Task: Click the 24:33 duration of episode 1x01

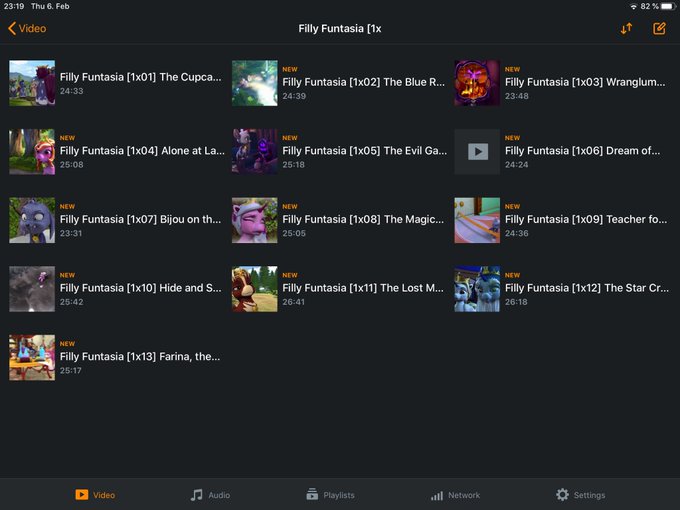Action: tap(72, 91)
